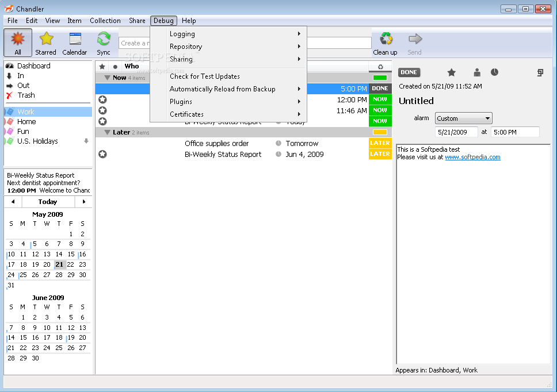Click the clock icon beside Tomorrow

pos(278,143)
